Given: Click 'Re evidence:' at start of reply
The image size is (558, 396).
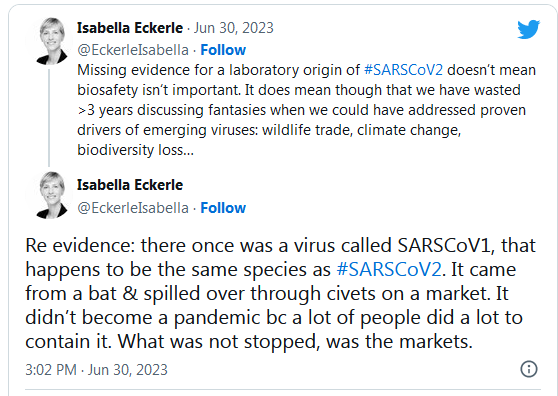Looking at the screenshot, I should 80,245.
